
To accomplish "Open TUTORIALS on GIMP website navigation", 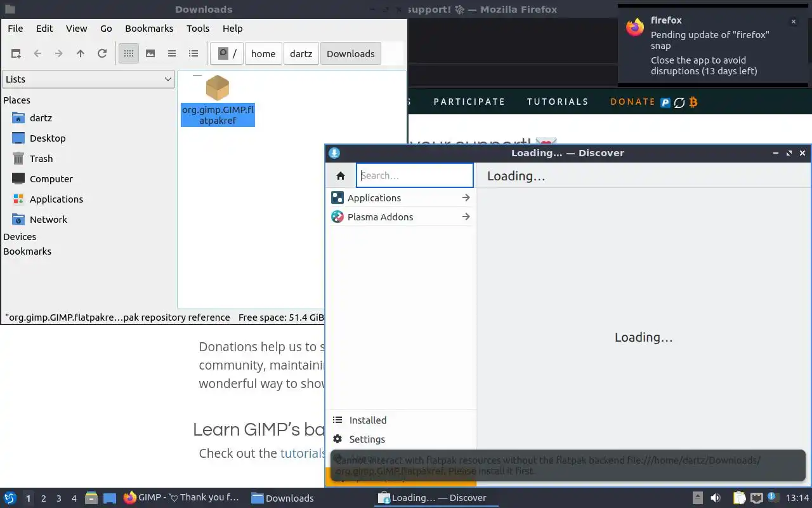I will pyautogui.click(x=558, y=102).
